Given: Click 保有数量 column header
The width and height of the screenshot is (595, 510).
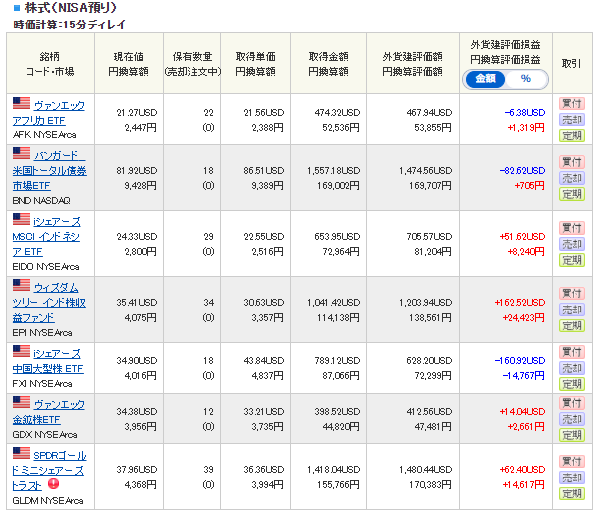Looking at the screenshot, I should (192, 63).
